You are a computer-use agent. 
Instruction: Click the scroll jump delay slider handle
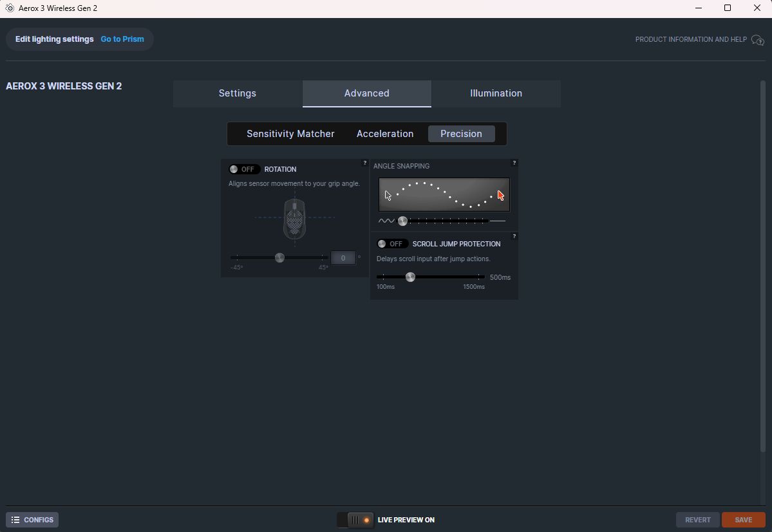tap(410, 277)
